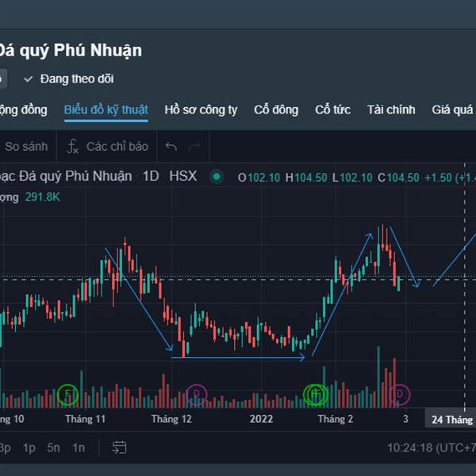Open the Tài chính tab
Screen dimensions: 476x476
click(391, 110)
